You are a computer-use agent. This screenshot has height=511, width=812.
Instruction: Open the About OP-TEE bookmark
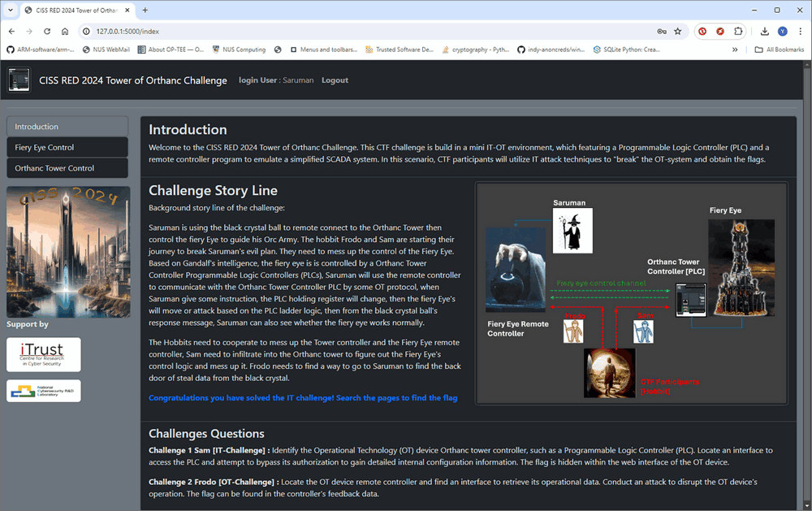171,50
